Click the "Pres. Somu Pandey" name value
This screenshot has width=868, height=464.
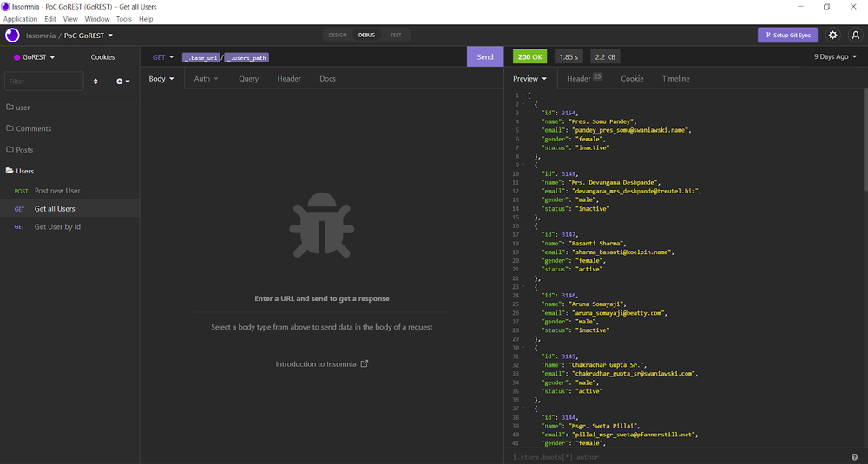[x=602, y=121]
